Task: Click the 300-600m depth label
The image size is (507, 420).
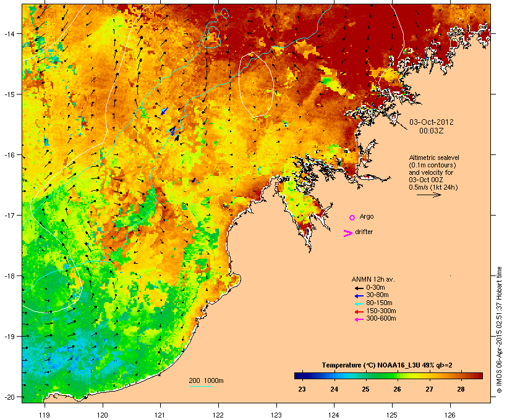Action: [381, 318]
